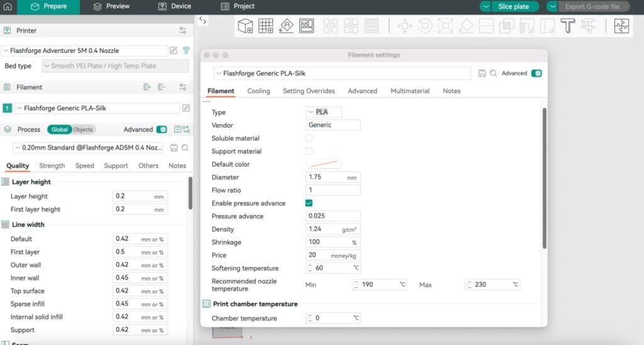Image resolution: width=644 pixels, height=345 pixels.
Task: Click the Lay on face icon
Action: click(466, 26)
